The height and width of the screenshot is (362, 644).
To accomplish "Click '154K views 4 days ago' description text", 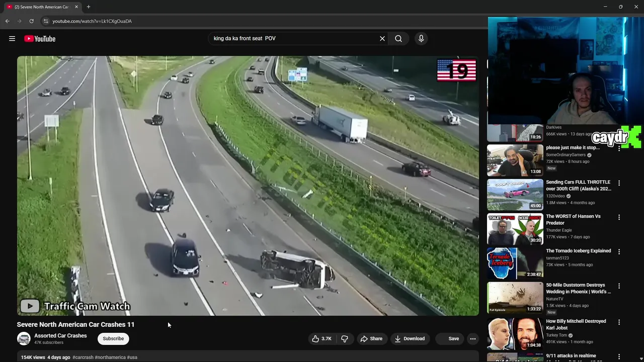I will (x=45, y=357).
